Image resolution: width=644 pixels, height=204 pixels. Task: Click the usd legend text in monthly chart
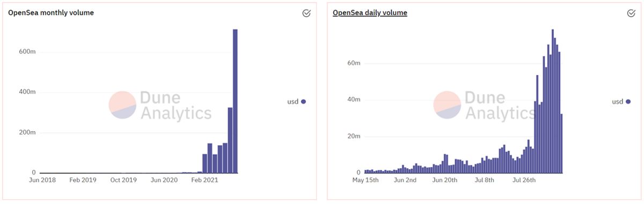pyautogui.click(x=293, y=102)
